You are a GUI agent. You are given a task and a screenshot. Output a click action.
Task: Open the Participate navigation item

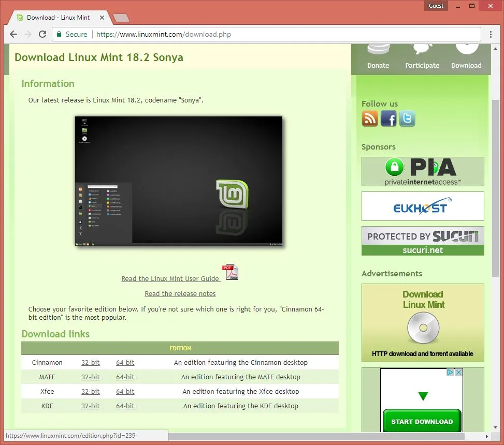click(422, 56)
